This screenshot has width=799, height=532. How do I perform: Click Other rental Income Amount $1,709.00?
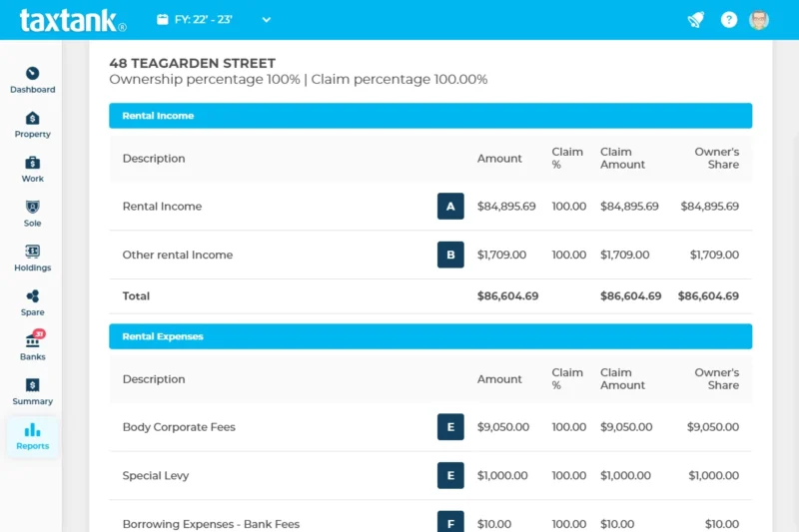click(501, 255)
